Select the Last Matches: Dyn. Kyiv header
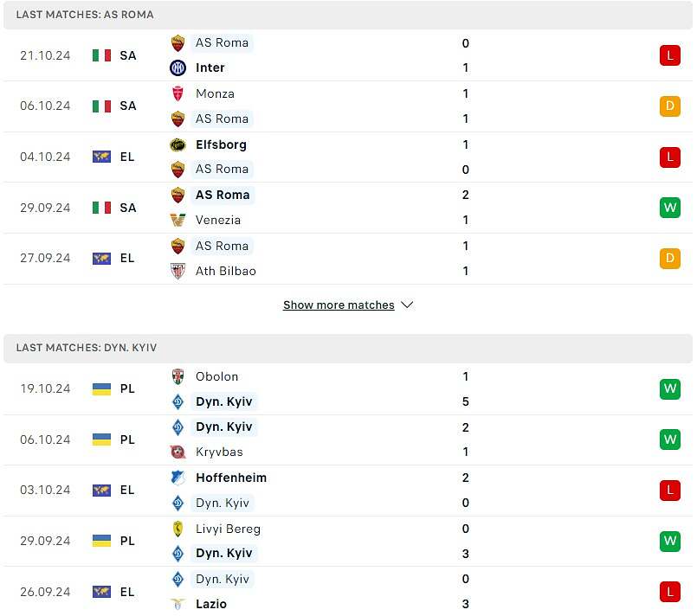 [x=348, y=348]
